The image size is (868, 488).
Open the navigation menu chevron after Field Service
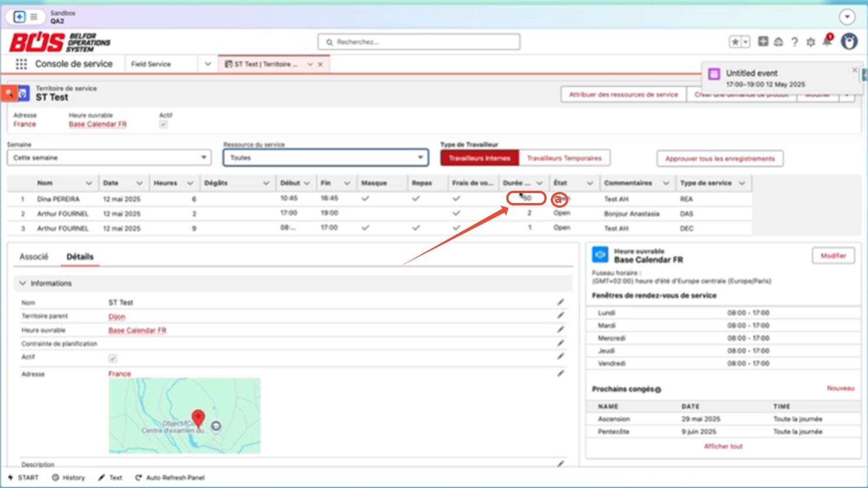pos(208,64)
